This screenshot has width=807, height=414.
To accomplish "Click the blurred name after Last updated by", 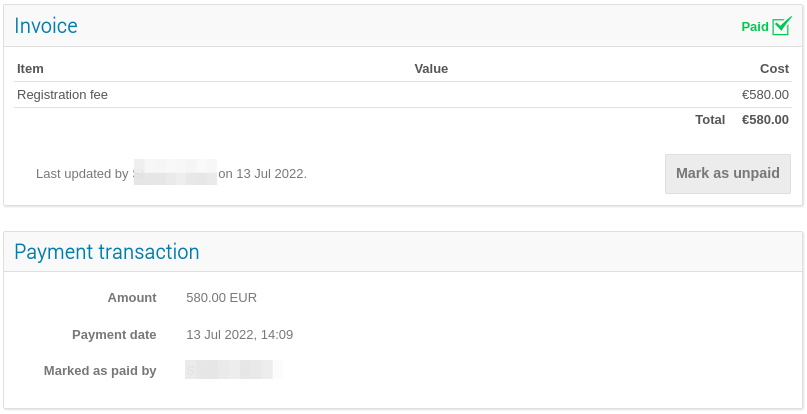I will click(175, 172).
